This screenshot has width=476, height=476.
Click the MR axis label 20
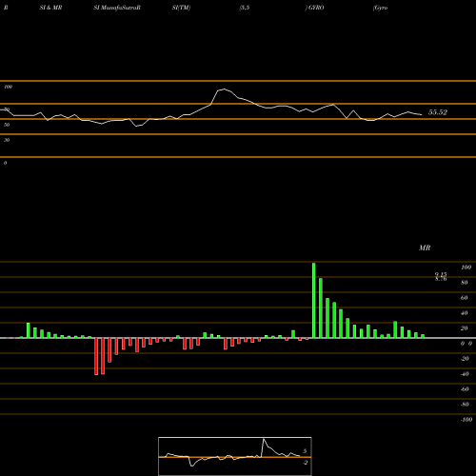pos(465,328)
